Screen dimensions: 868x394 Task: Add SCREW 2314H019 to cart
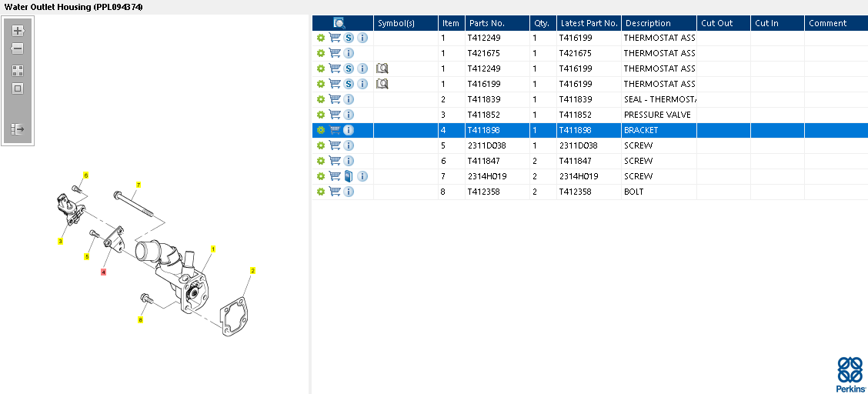click(x=335, y=176)
